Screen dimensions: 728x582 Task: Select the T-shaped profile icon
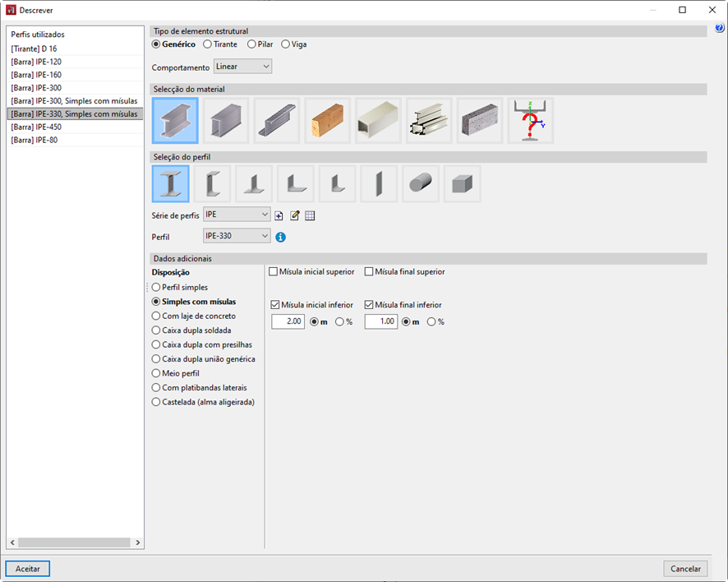[254, 183]
